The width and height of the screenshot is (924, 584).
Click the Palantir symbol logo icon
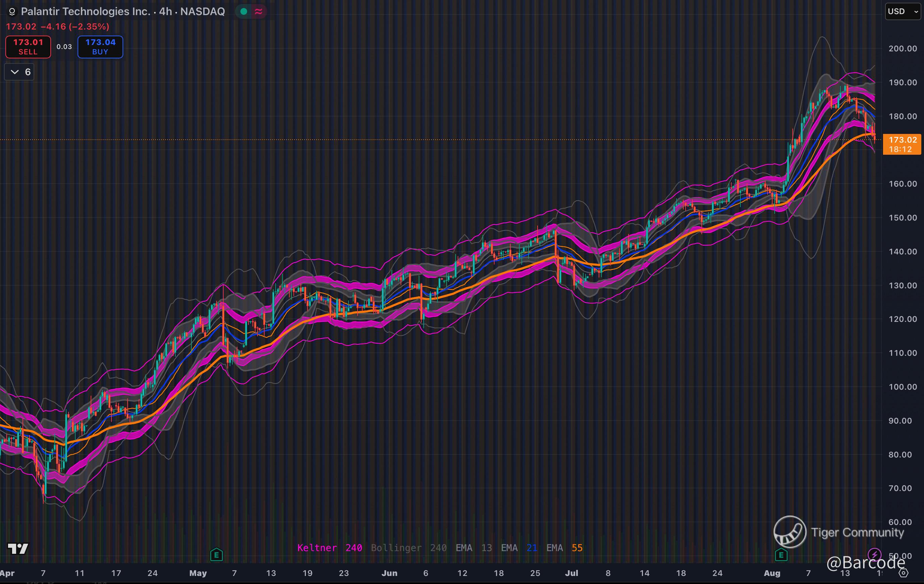(12, 11)
